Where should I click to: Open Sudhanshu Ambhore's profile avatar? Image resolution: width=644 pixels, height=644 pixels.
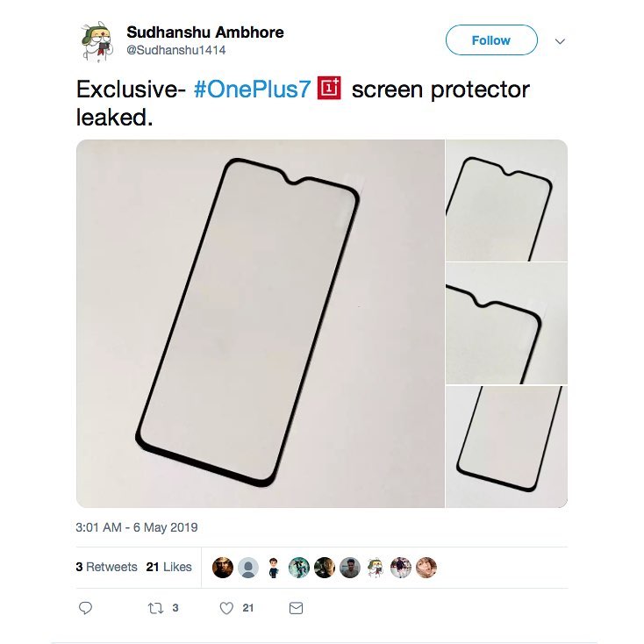coord(97,41)
